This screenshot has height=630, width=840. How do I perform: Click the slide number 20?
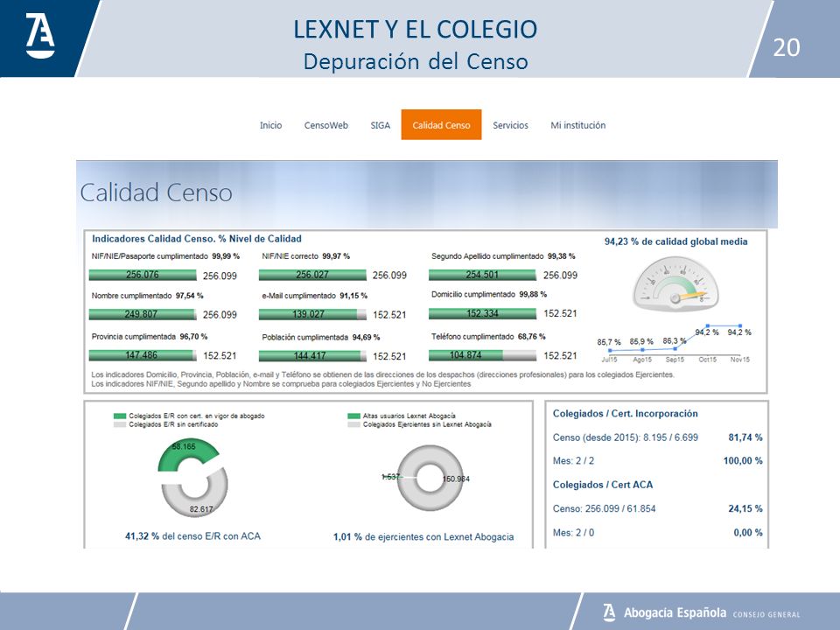(x=787, y=47)
